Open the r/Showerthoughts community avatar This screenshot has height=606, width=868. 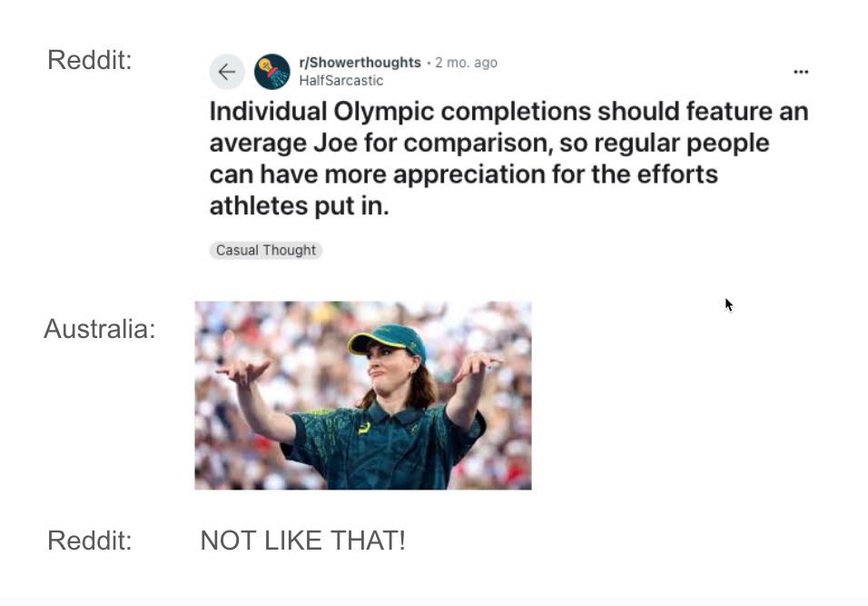click(x=271, y=72)
